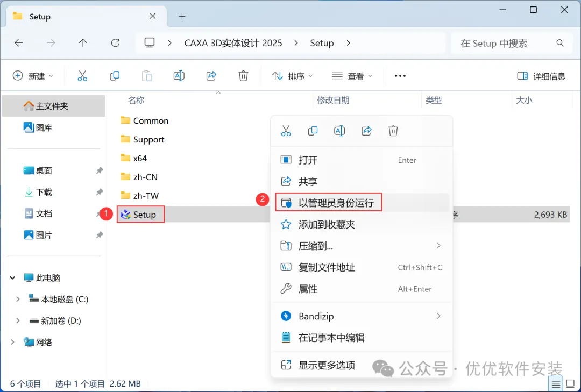
Task: Select the Support folder
Action: pos(142,139)
